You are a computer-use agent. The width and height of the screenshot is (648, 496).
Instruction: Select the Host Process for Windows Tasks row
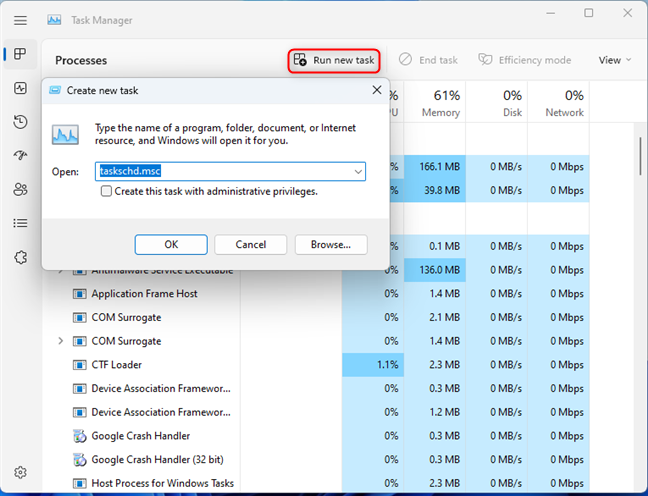[x=316, y=483]
